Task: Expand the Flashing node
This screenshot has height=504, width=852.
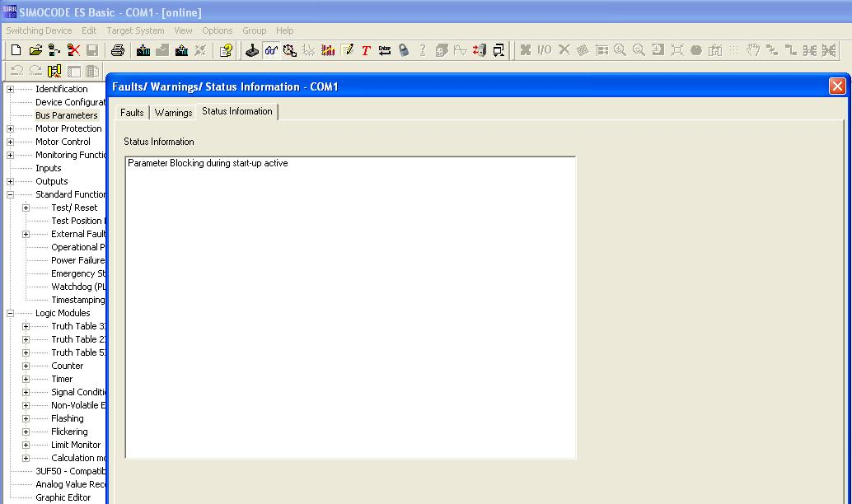Action: coord(26,418)
